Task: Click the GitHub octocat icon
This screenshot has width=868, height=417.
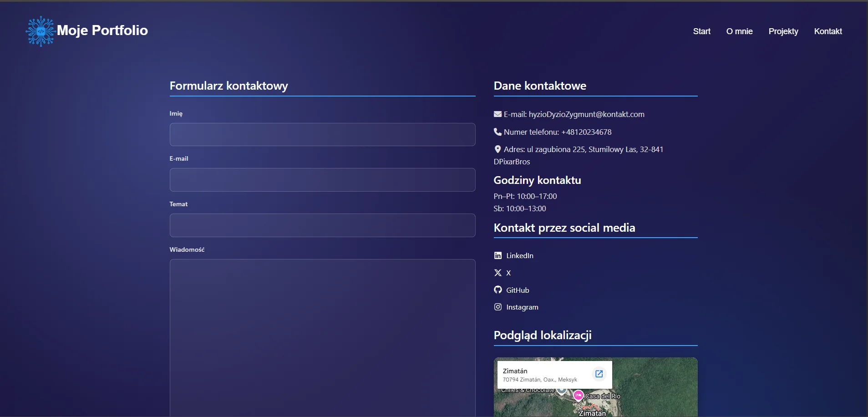Action: click(x=498, y=290)
